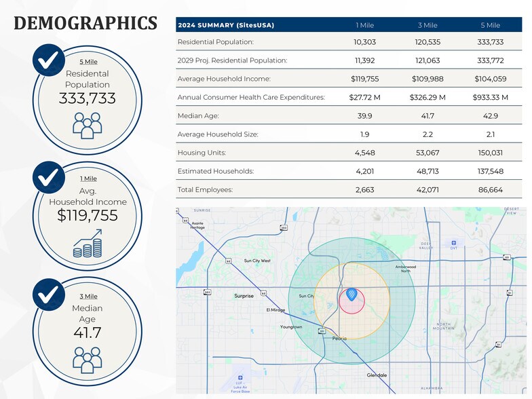Select the Average Household Income row label
Screen dimensions: 532x399
pos(223,79)
